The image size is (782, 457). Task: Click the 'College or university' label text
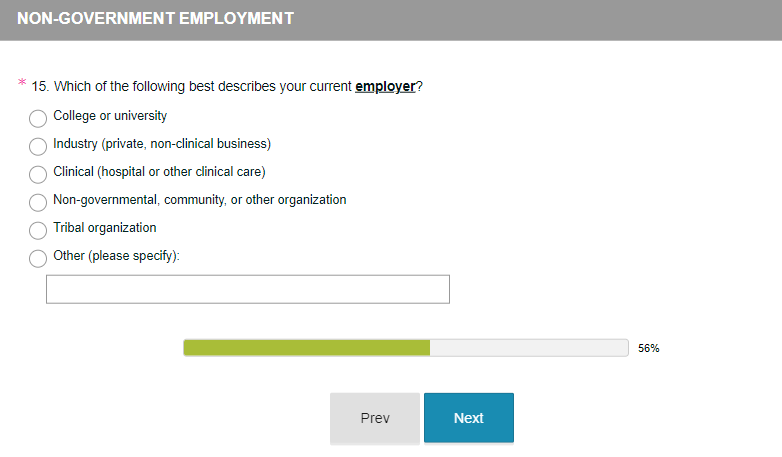(x=110, y=116)
